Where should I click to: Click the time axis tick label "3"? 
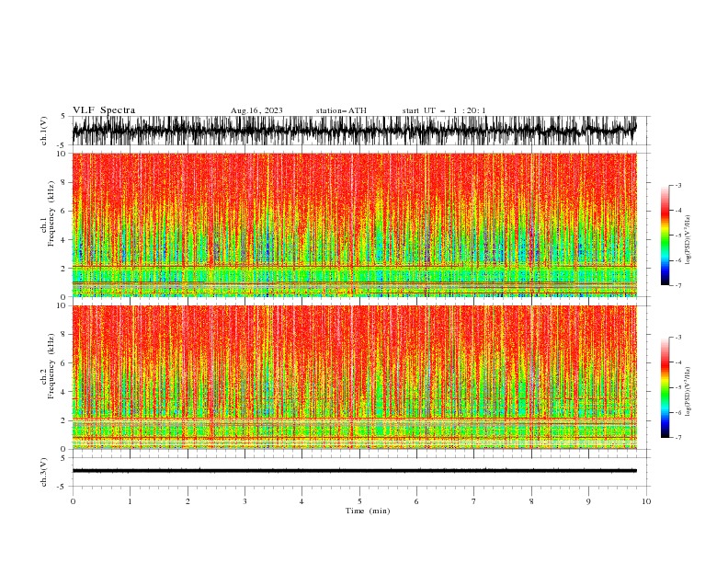point(245,501)
